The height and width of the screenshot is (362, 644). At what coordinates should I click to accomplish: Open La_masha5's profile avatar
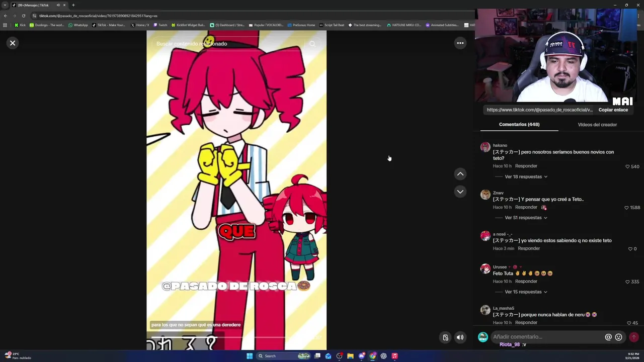(x=485, y=310)
